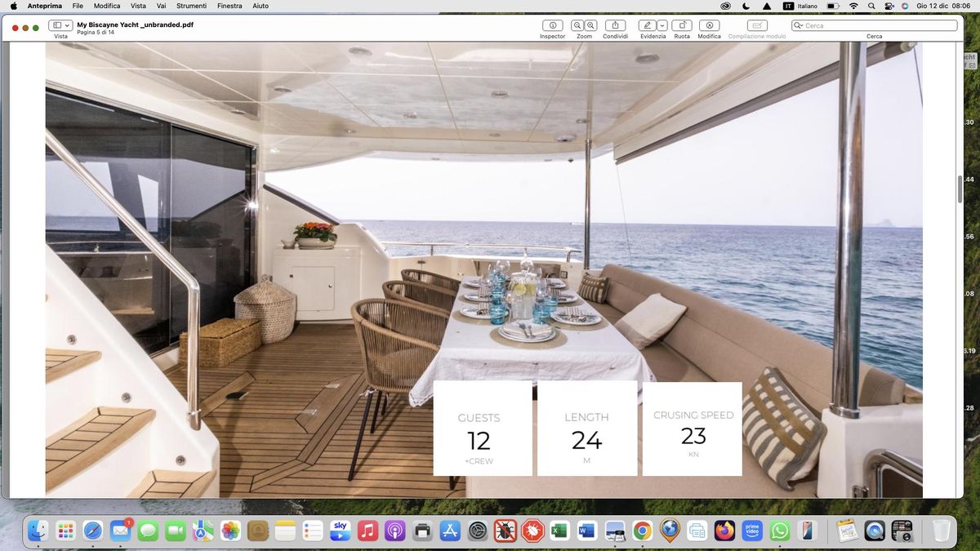Screen dimensions: 980x551
Task: Click the zoom in magnifier button
Action: (x=590, y=25)
